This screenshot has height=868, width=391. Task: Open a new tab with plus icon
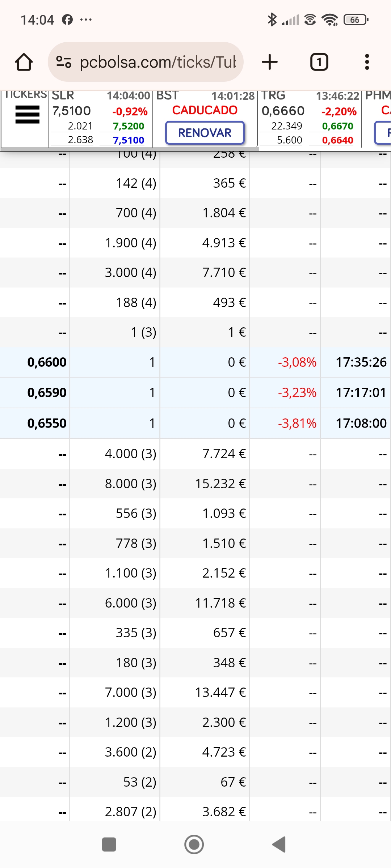coord(270,62)
